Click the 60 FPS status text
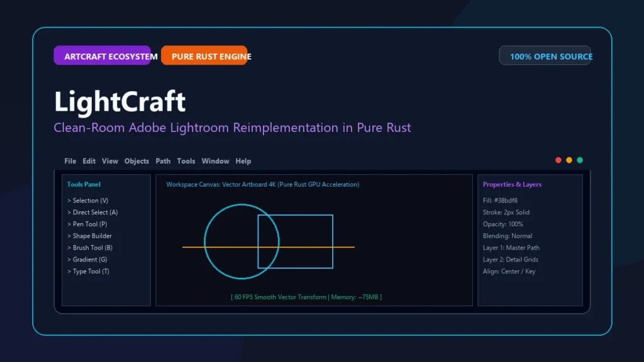Viewport: 644px width, 362px height. tap(306, 297)
